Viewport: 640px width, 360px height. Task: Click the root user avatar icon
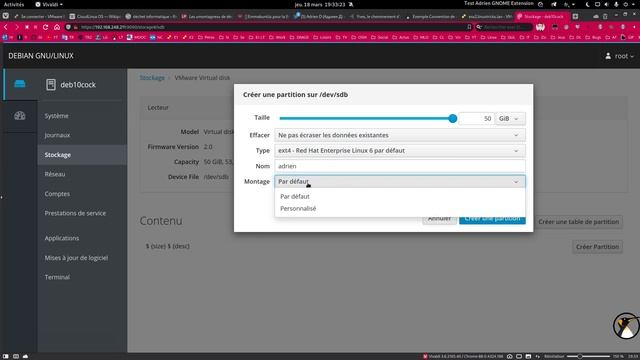pyautogui.click(x=608, y=56)
